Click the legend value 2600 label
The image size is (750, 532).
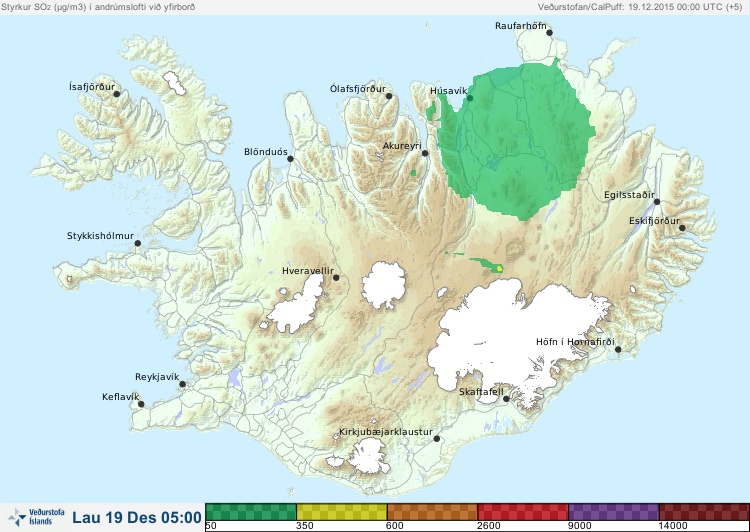pos(488,526)
